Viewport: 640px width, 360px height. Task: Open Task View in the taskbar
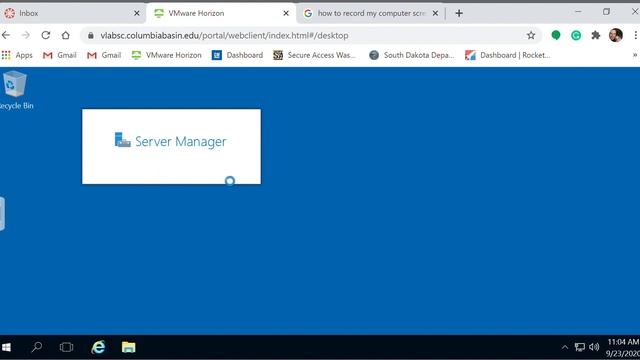[66, 347]
